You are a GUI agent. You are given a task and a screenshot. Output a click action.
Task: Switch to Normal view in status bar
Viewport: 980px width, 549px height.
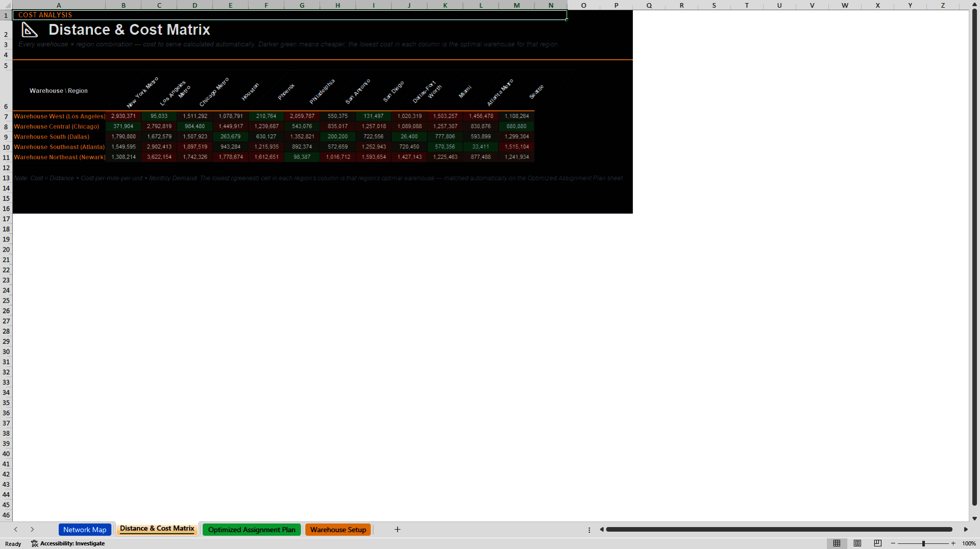point(837,543)
